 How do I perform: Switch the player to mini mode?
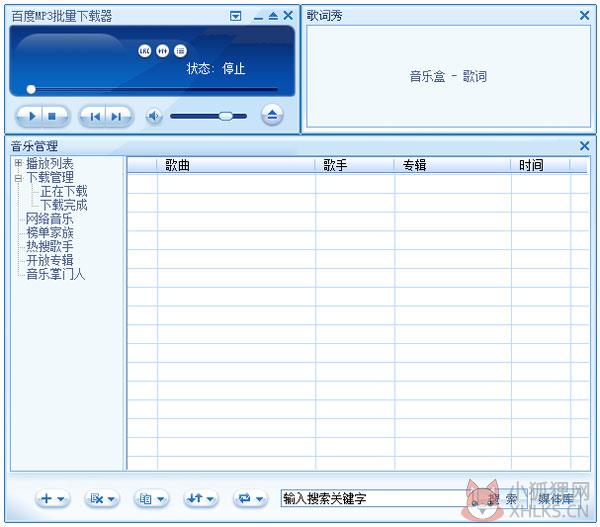click(x=273, y=16)
